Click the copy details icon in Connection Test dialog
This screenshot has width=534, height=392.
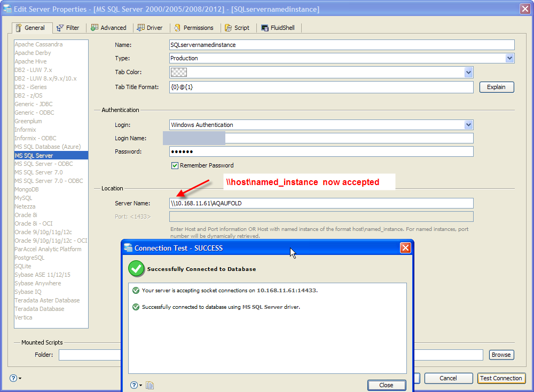point(150,385)
